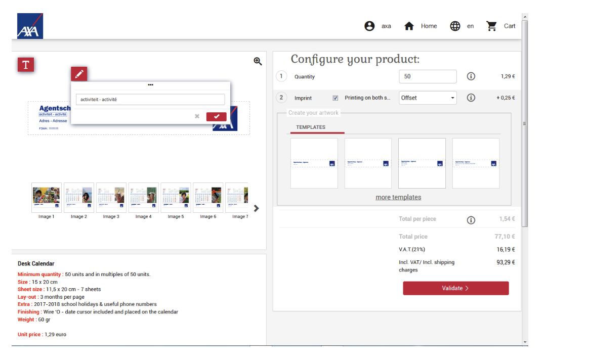This screenshot has width=589, height=364.
Task: Open Quantity info icon
Action: (x=471, y=76)
